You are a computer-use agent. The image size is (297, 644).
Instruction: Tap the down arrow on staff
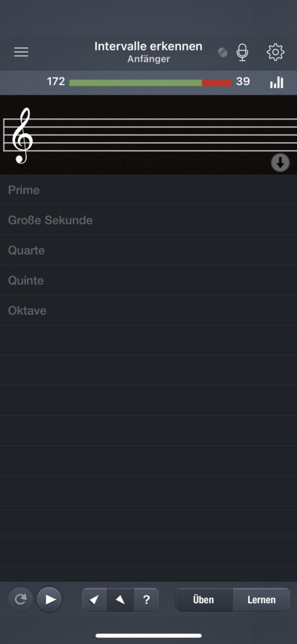tap(280, 163)
